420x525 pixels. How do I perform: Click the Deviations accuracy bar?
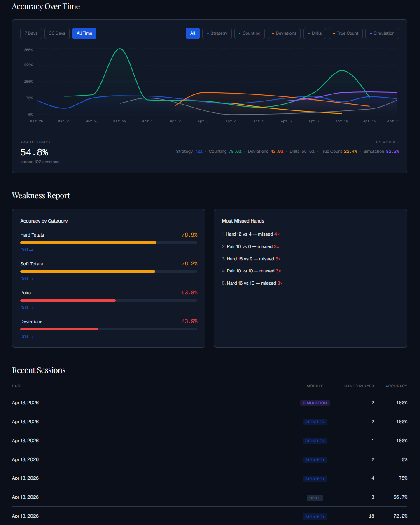pyautogui.click(x=109, y=329)
